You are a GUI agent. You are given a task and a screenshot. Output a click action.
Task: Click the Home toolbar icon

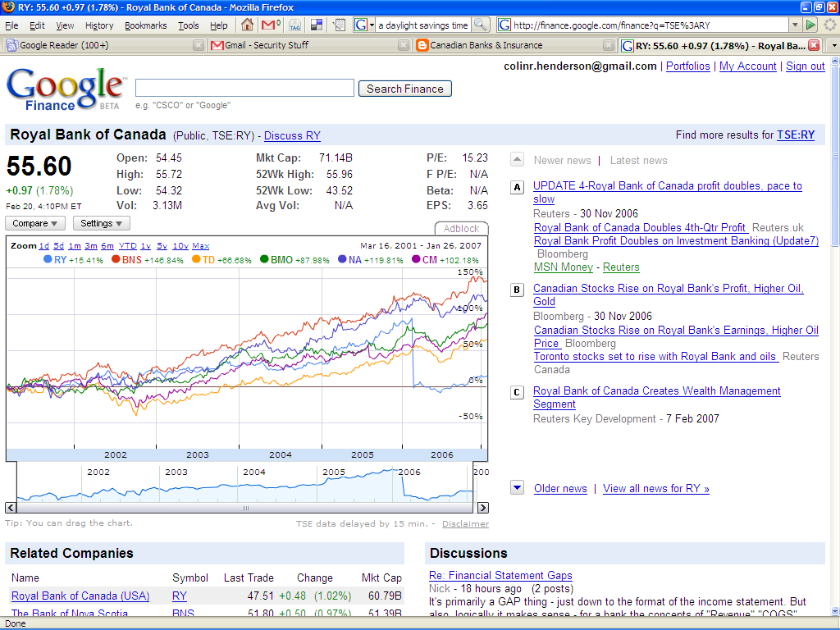pyautogui.click(x=247, y=25)
